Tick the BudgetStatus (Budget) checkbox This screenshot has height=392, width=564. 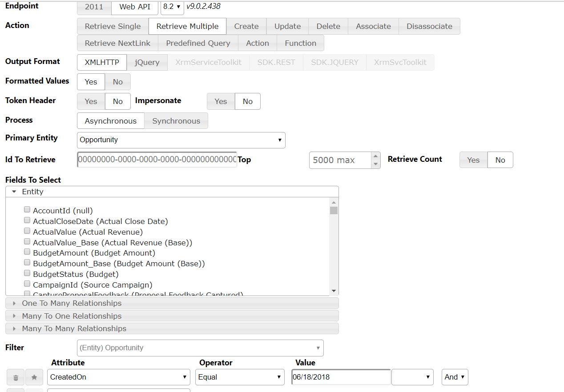coord(28,273)
